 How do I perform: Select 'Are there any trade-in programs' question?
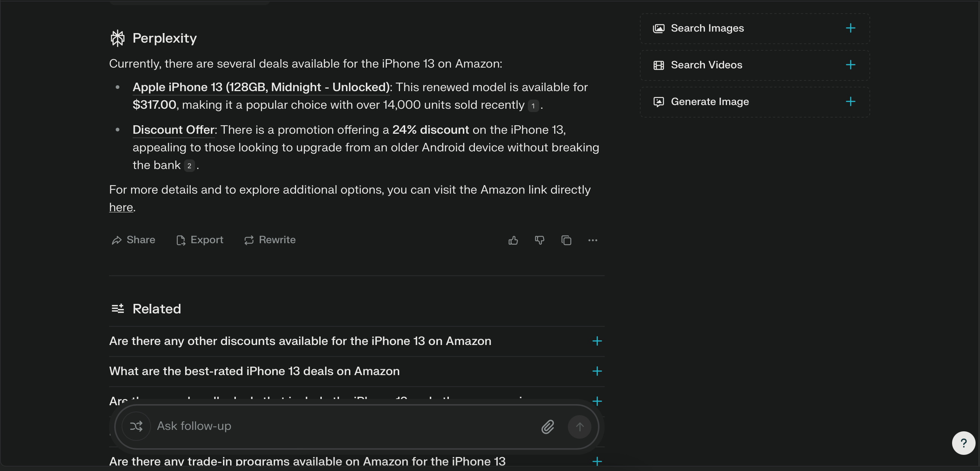307,461
